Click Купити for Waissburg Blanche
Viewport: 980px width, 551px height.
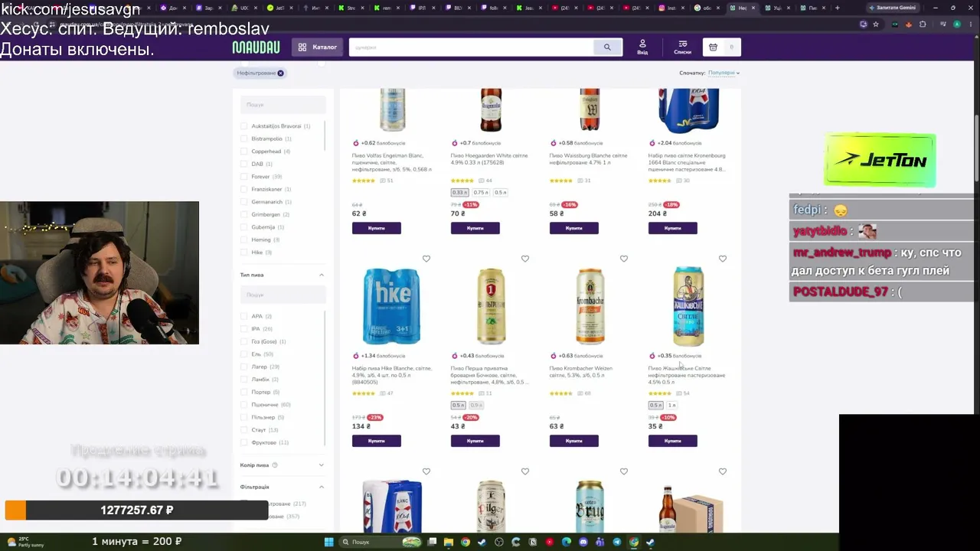(x=574, y=228)
